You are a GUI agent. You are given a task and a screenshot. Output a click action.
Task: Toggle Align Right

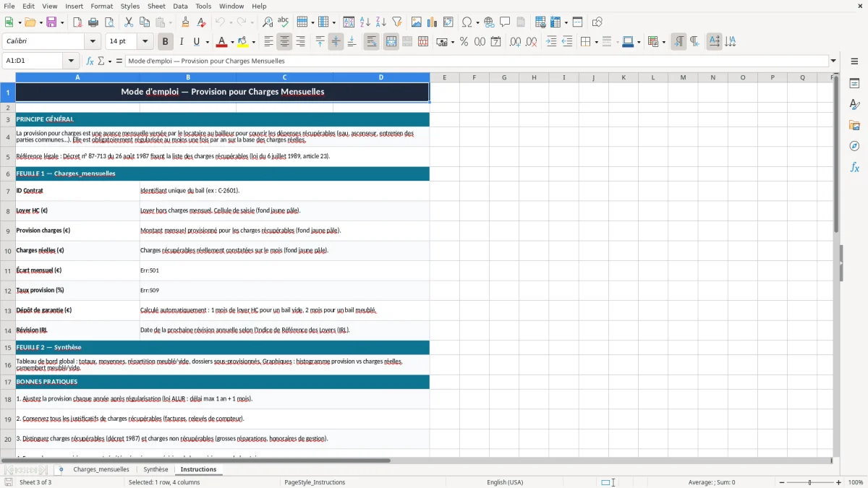(300, 42)
